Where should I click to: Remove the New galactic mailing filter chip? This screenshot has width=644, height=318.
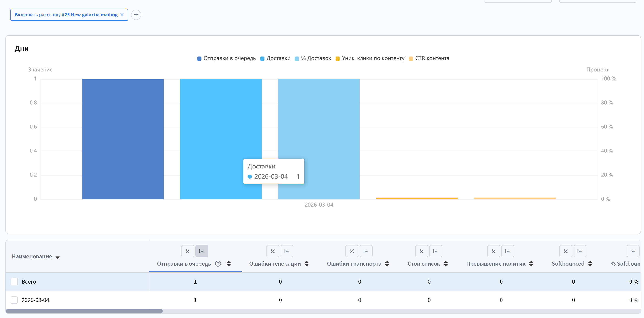[122, 15]
